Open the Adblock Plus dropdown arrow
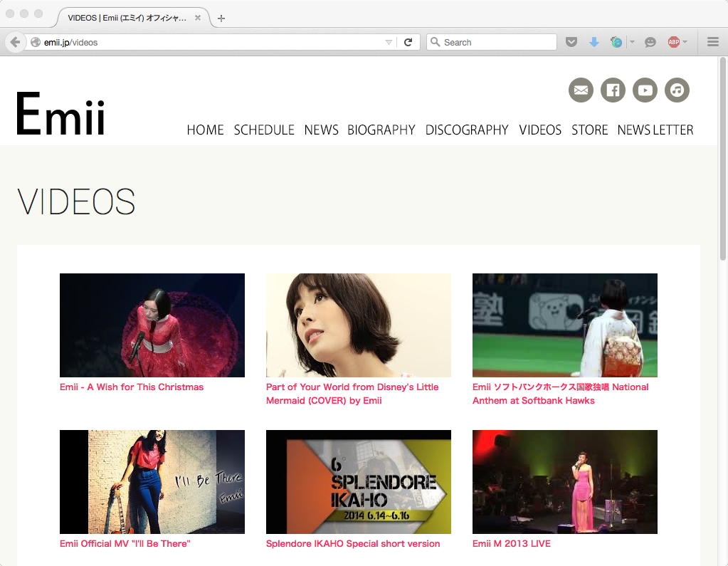The height and width of the screenshot is (566, 728). click(x=685, y=42)
